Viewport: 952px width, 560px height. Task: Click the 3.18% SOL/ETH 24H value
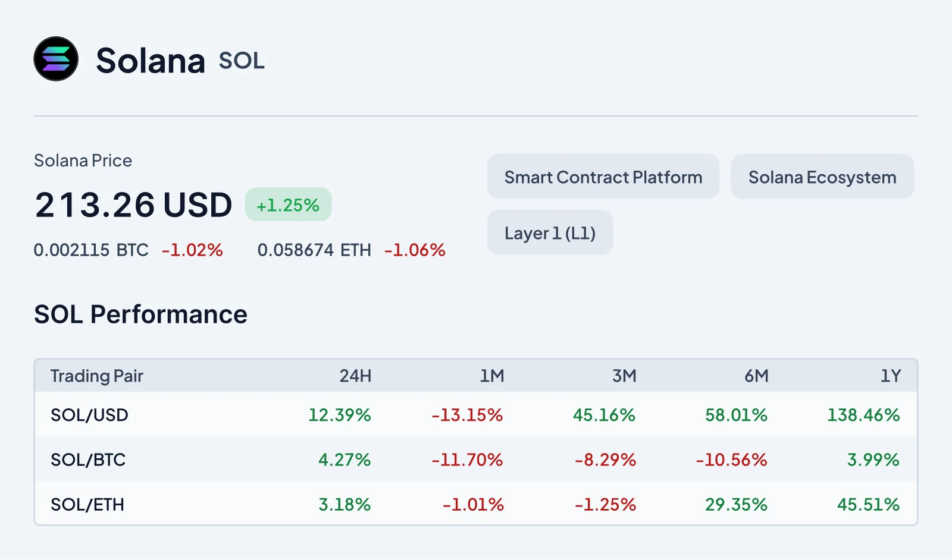click(x=345, y=505)
